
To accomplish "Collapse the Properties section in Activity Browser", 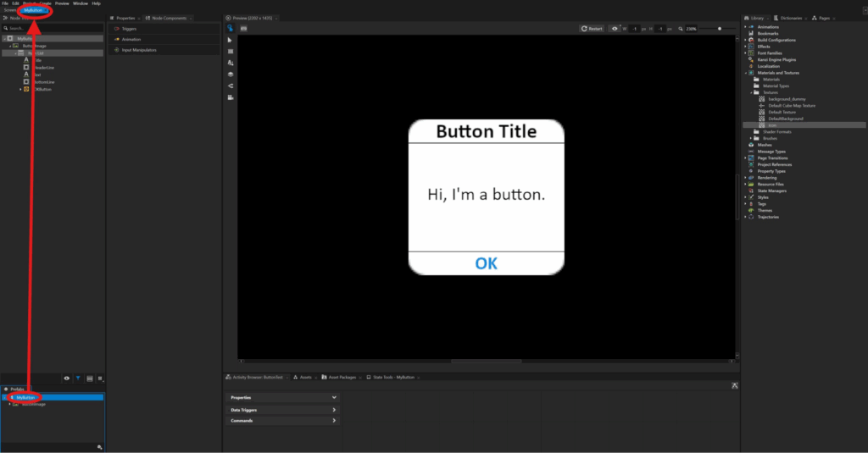I will (x=334, y=398).
